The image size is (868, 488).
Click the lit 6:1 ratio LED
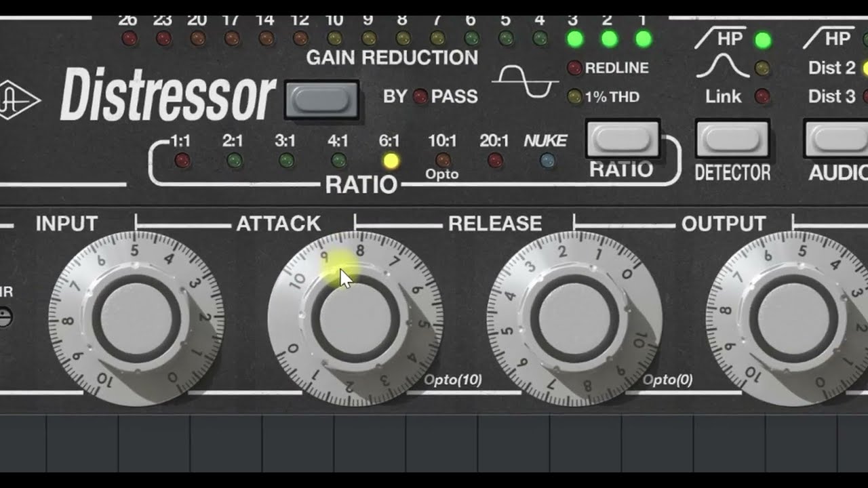(x=391, y=161)
